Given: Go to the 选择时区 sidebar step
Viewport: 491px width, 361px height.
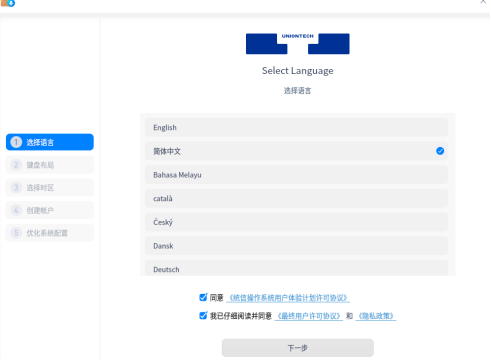Looking at the screenshot, I should [50, 187].
